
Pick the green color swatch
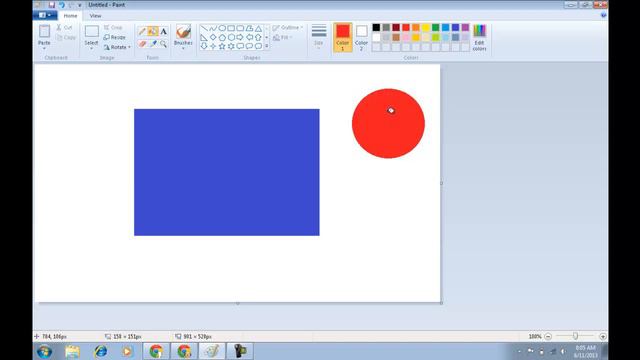(x=436, y=27)
